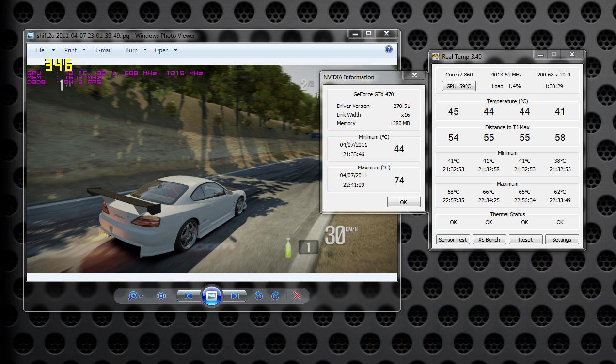Run XS Bench in Real Temp

(x=489, y=239)
